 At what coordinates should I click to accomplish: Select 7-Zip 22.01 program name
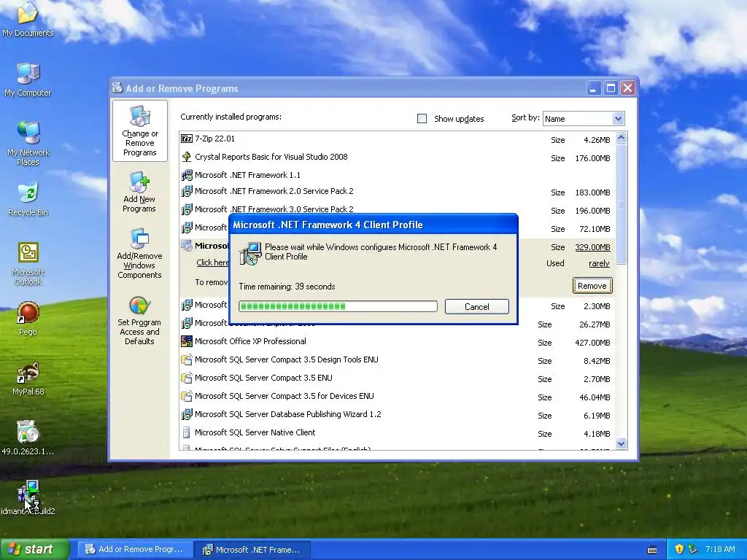(215, 139)
